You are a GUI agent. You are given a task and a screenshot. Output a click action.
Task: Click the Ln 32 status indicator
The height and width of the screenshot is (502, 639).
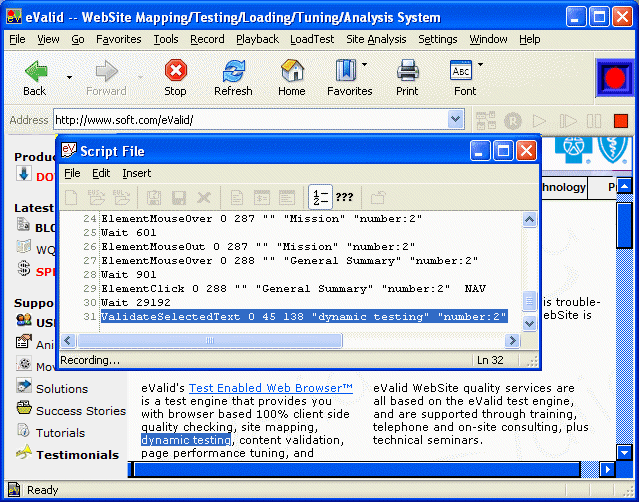[x=490, y=360]
